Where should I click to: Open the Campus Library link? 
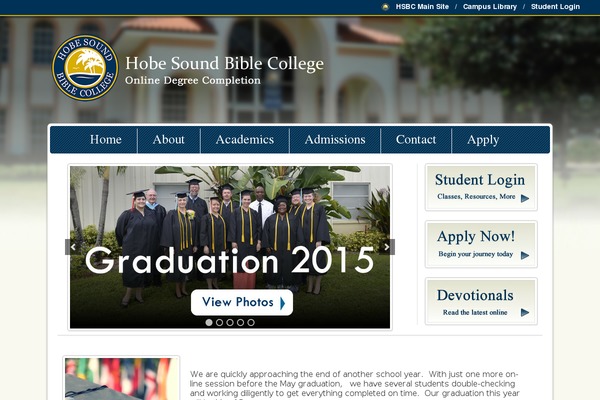[x=490, y=7]
